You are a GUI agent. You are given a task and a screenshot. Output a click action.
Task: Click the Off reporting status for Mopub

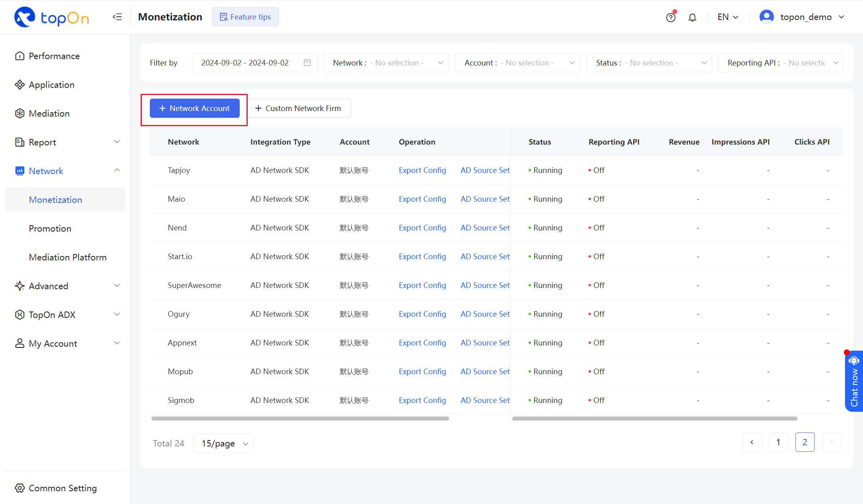click(597, 371)
